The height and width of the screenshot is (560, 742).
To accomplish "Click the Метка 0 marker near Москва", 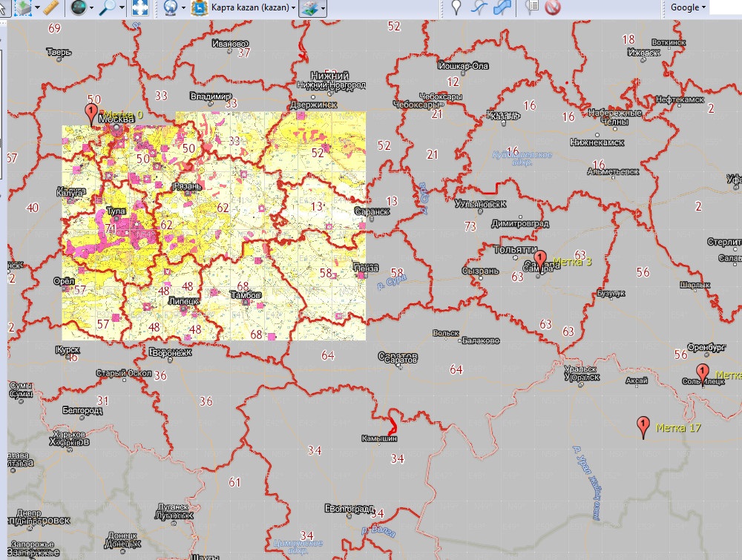I will pyautogui.click(x=91, y=114).
